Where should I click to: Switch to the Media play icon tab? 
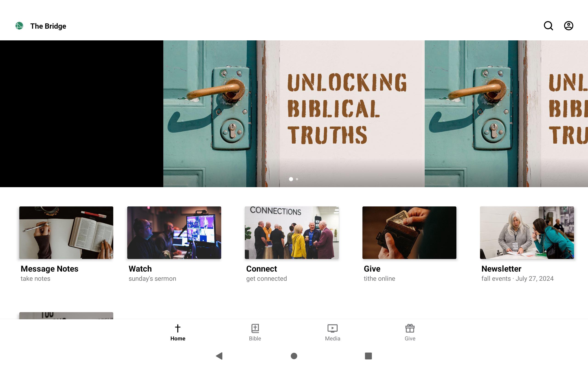click(332, 328)
